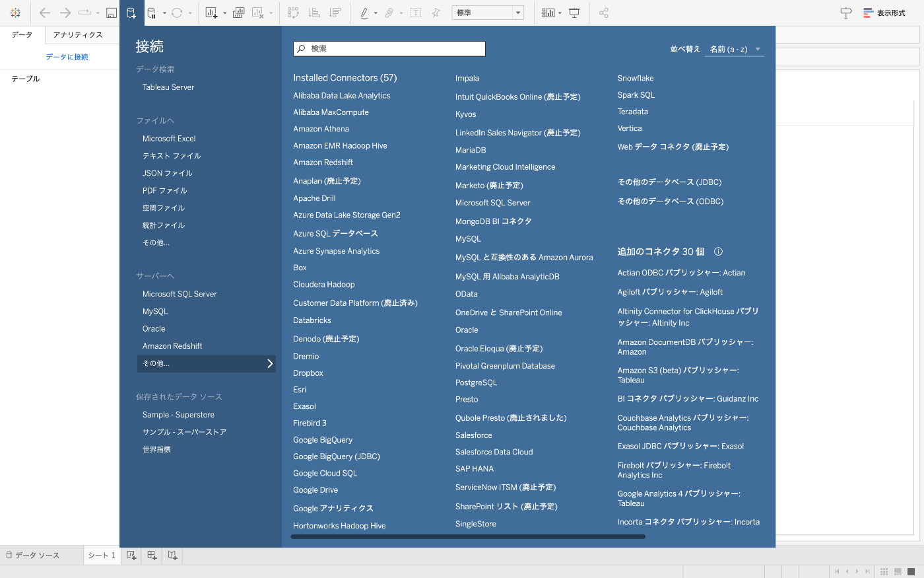Click the 表示形式 Show Me button

point(884,13)
